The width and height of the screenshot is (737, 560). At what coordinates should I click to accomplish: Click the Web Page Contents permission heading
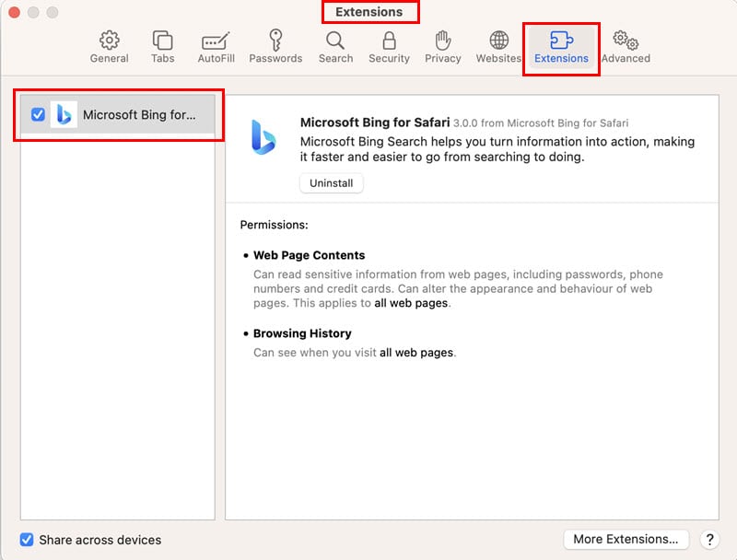(310, 255)
